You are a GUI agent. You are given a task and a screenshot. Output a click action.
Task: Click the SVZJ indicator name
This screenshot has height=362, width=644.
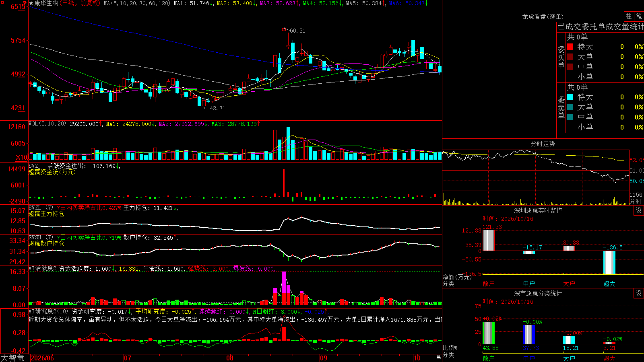tap(35, 166)
